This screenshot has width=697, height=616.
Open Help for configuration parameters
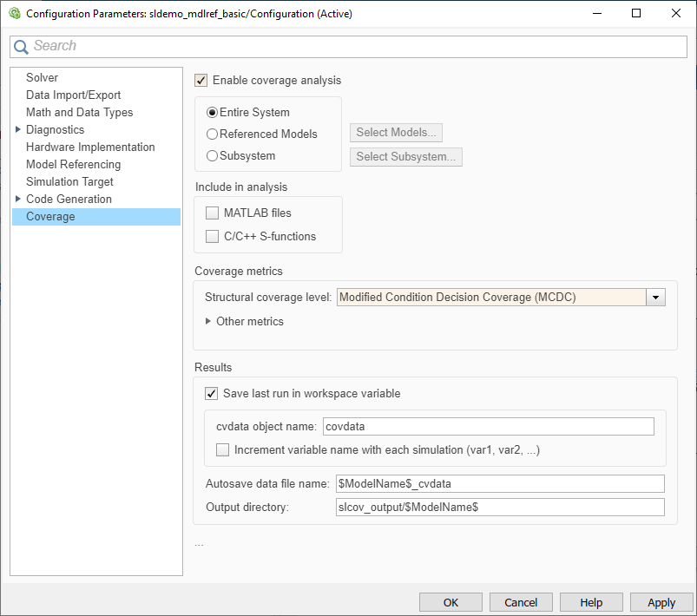tap(590, 601)
